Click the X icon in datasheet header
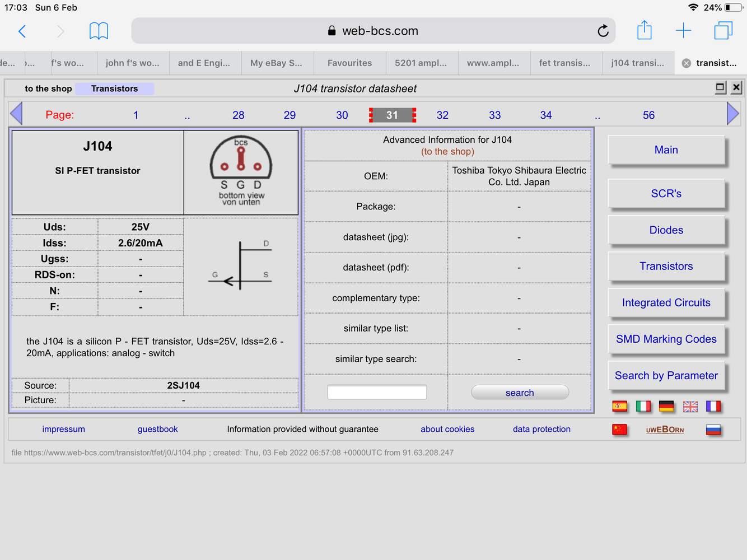 point(736,87)
